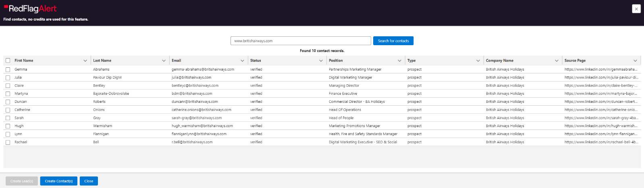Click email catherine.onions@britishairways.com
This screenshot has height=188, width=644.
pos(202,110)
